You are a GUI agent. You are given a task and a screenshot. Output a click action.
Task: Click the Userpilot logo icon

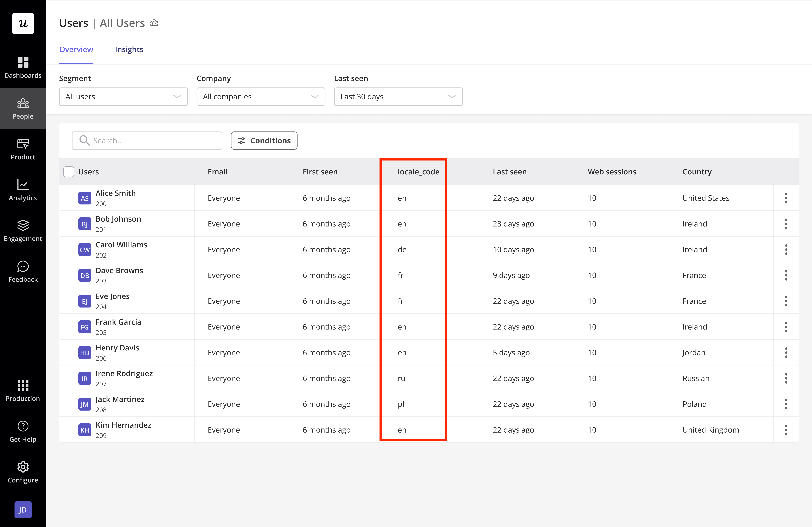(23, 23)
